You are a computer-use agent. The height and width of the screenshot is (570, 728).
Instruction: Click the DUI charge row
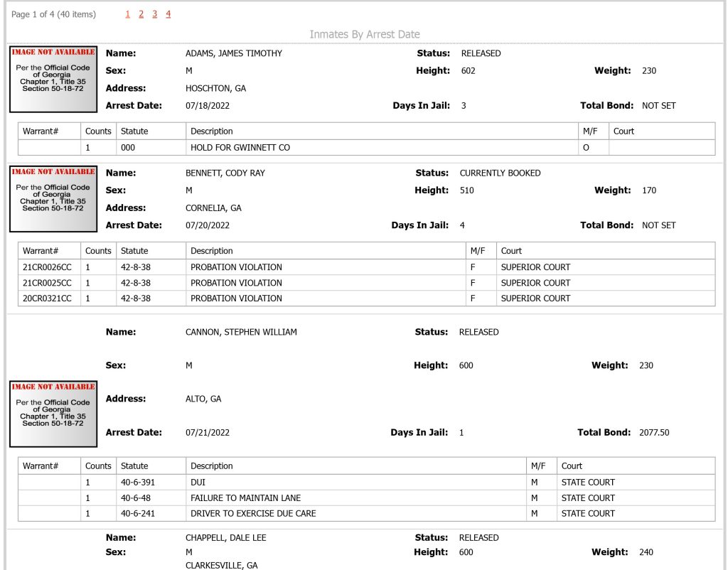click(366, 483)
